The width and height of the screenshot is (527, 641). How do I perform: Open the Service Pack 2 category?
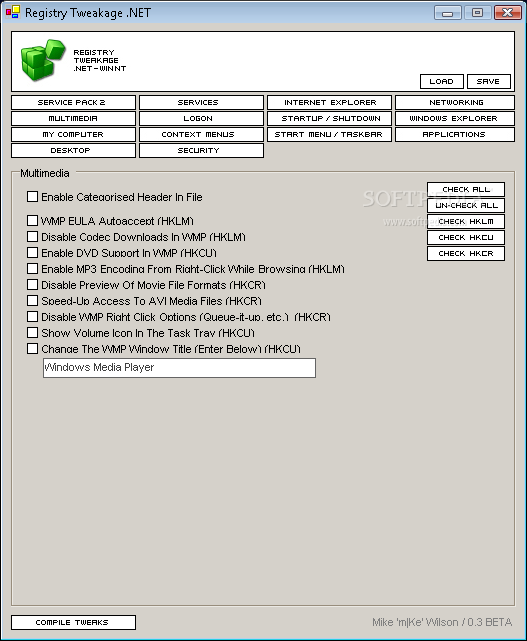73,102
